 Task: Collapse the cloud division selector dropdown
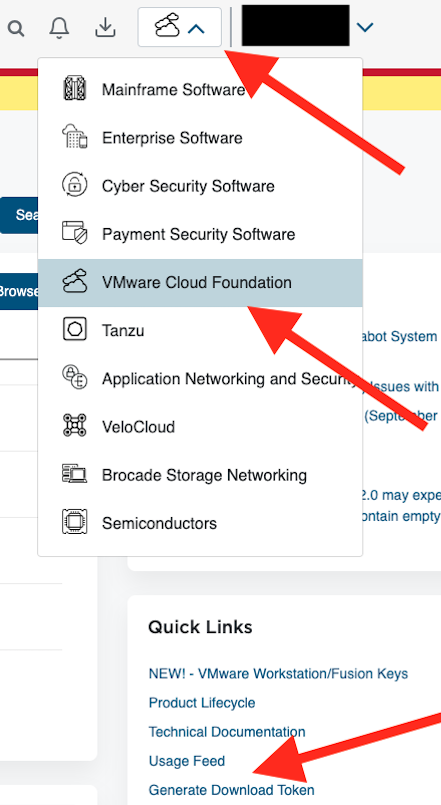pos(180,27)
